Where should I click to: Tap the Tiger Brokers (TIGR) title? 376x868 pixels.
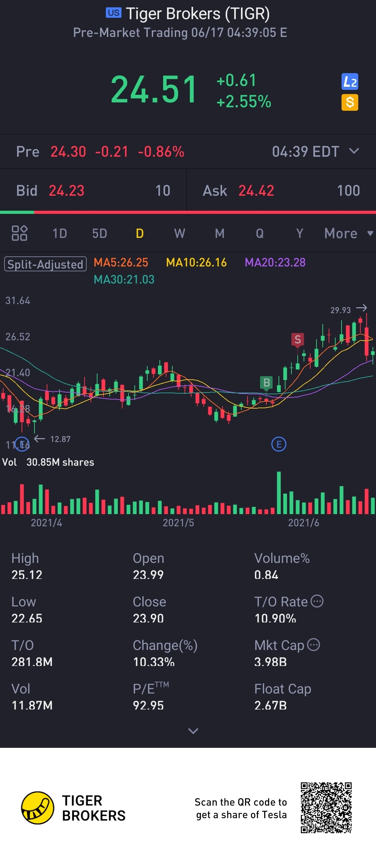pos(198,14)
